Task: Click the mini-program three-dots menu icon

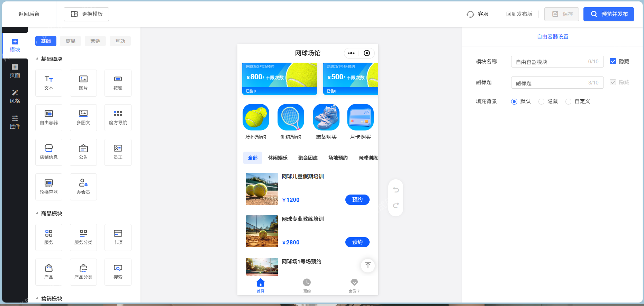Action: 351,53
